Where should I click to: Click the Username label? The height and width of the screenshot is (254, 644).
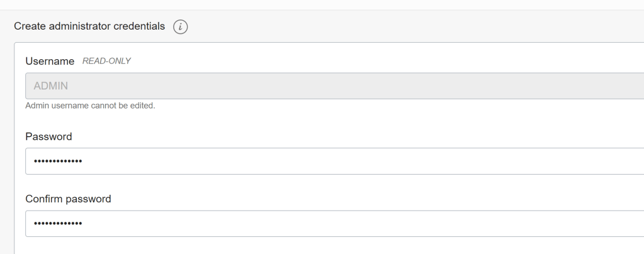click(x=50, y=61)
